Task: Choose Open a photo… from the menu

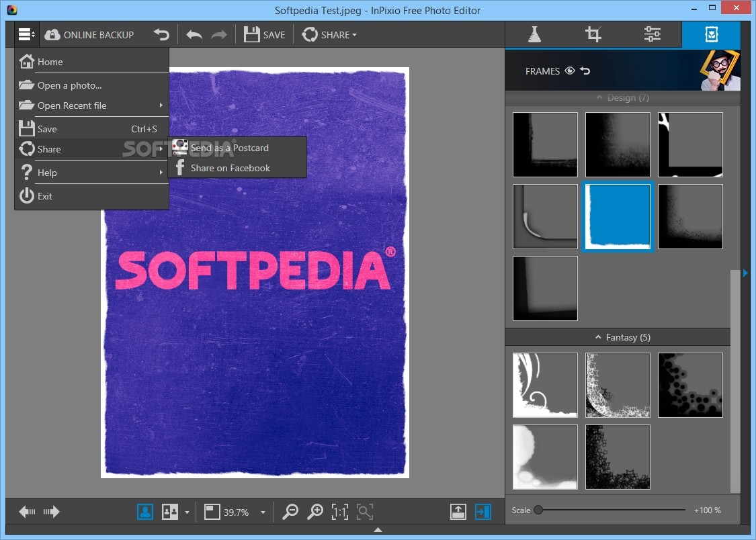Action: coord(91,85)
